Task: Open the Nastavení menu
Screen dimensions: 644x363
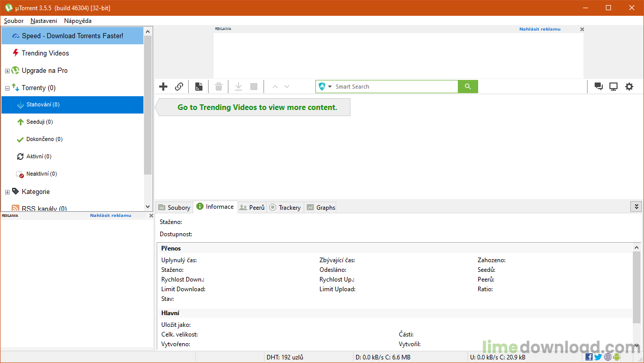Action: tap(44, 21)
